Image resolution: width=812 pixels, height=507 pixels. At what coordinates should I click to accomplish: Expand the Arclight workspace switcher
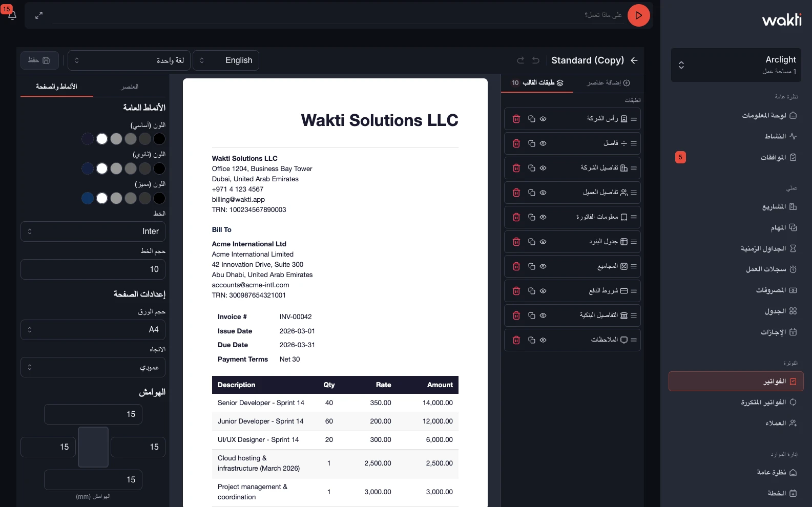[736, 65]
